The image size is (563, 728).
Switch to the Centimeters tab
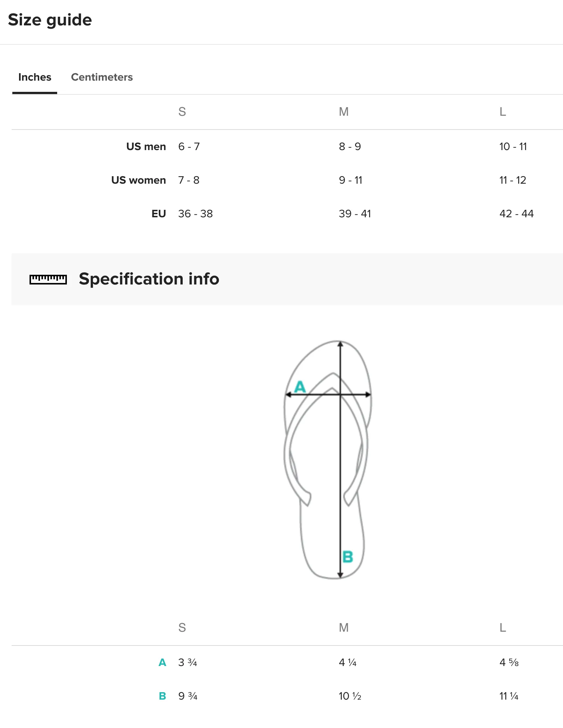pos(102,77)
